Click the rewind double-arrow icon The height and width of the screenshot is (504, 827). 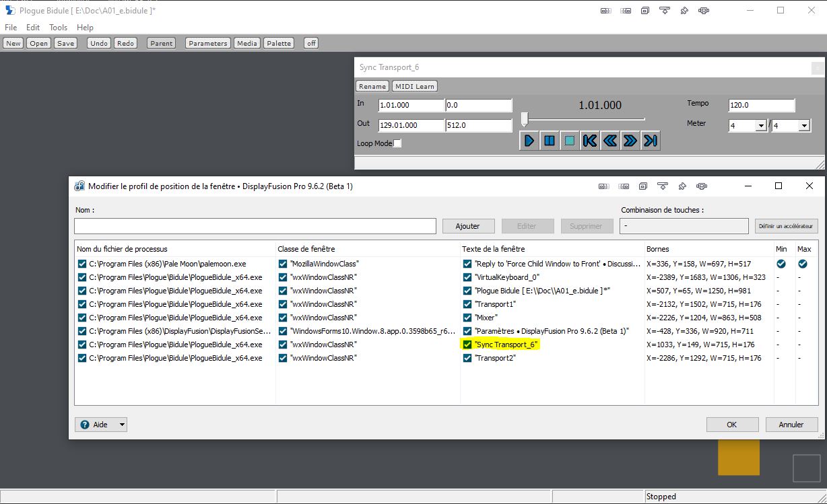610,141
